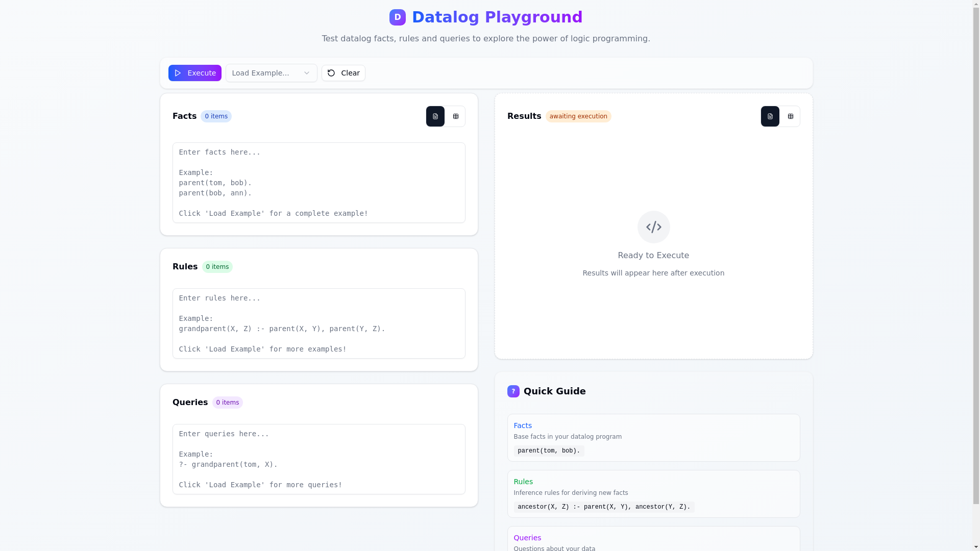Click the Results panel heading
The height and width of the screenshot is (551, 980).
click(x=524, y=116)
